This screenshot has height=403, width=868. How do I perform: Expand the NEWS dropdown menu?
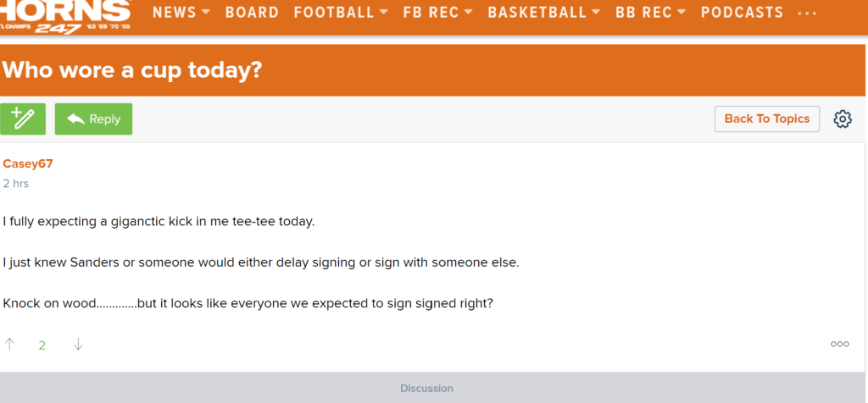pyautogui.click(x=181, y=13)
